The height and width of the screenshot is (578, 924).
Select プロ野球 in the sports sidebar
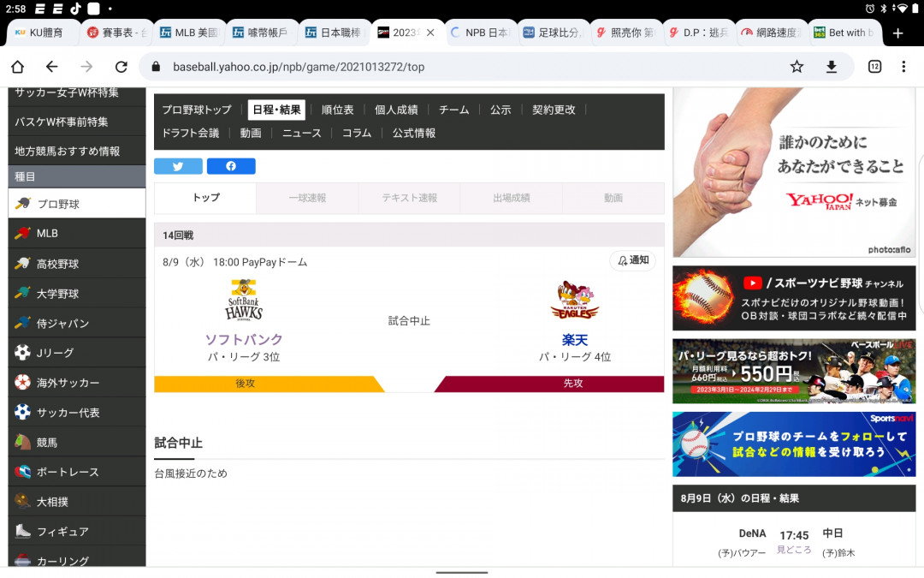77,204
